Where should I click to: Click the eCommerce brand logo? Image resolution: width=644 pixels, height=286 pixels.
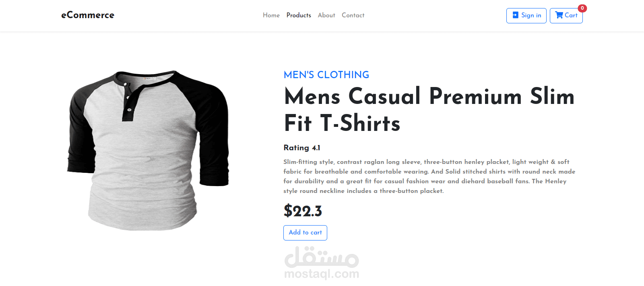(x=88, y=15)
